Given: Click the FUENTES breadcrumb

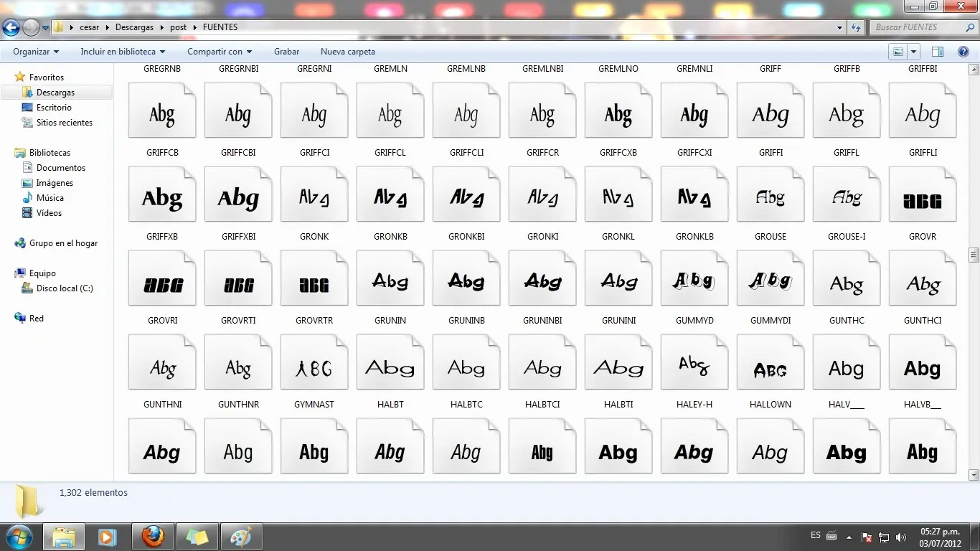Looking at the screenshot, I should [220, 27].
